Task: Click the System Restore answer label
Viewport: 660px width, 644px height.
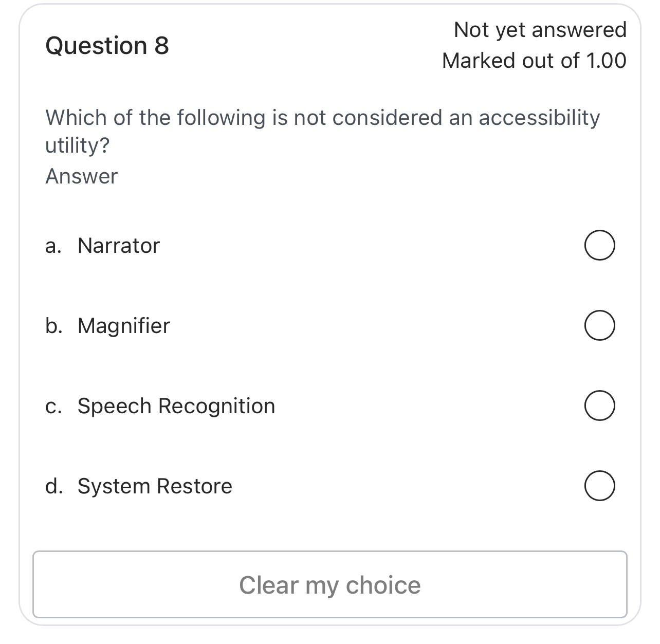Action: (155, 485)
